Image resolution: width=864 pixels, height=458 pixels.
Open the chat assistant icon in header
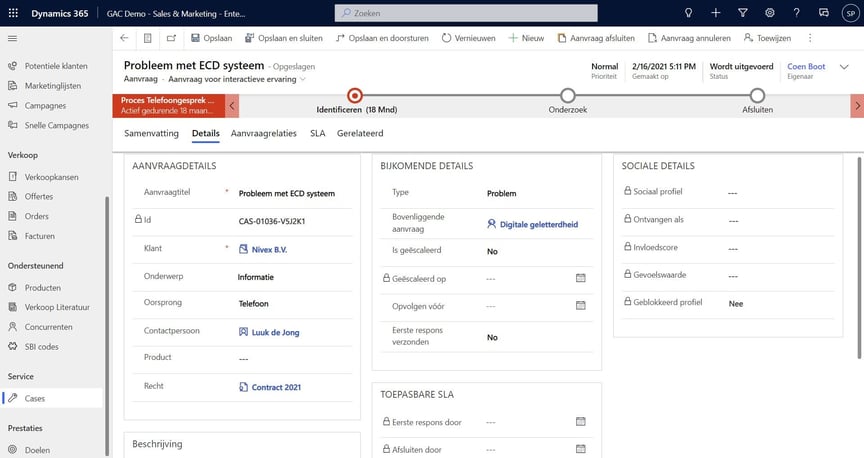coord(824,13)
